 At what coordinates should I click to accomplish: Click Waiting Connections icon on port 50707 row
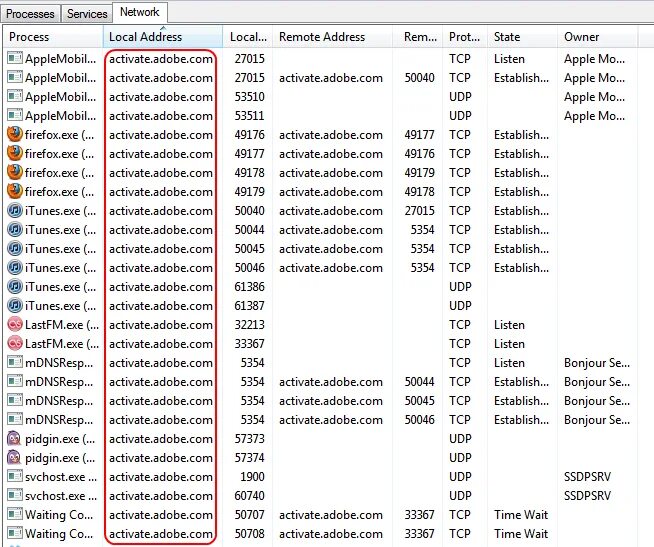pos(15,514)
